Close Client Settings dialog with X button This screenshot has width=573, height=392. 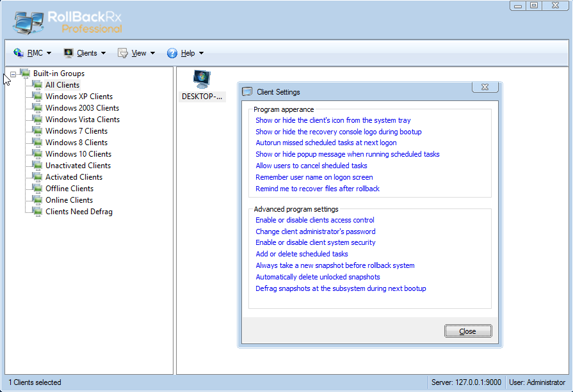(x=485, y=87)
